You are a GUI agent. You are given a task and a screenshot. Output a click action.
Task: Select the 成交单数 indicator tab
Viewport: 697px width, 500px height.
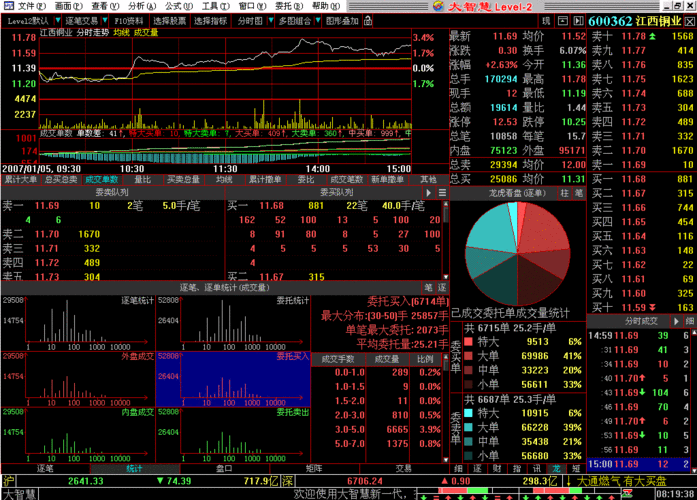pos(101,180)
